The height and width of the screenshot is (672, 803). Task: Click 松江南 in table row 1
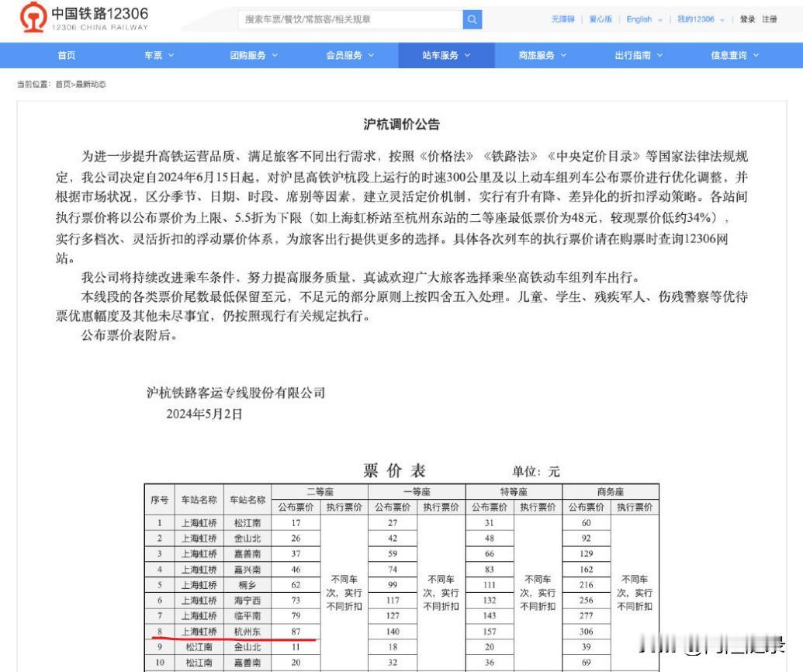coord(247,523)
